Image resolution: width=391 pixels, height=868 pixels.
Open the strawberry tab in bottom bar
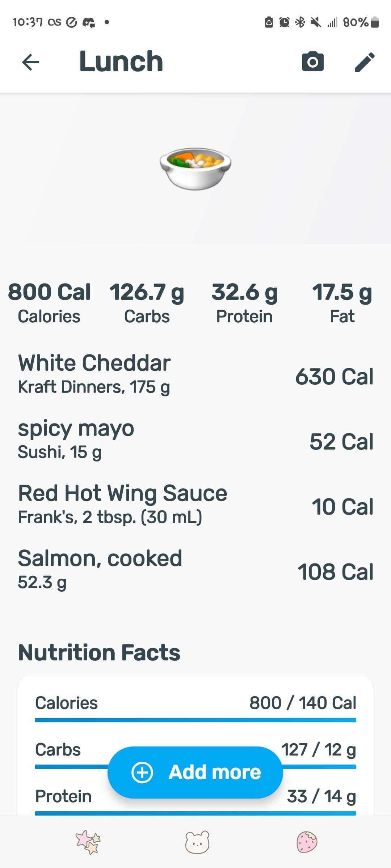pos(307,842)
